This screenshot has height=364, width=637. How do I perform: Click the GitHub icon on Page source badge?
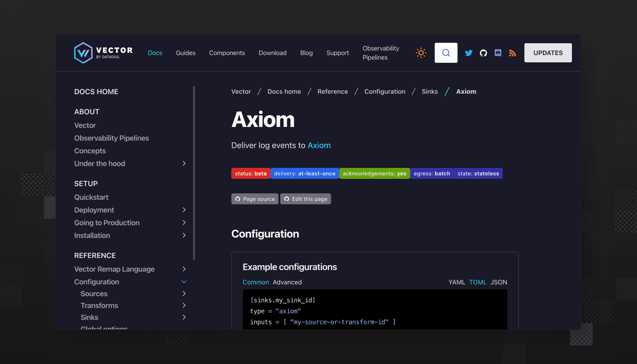click(237, 198)
